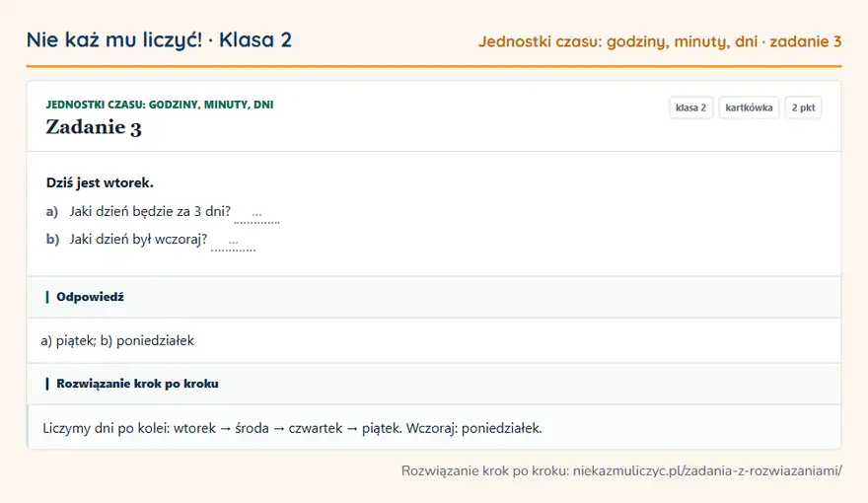The image size is (868, 503).
Task: Click the orange 'Jednostki czasu' zadanie 3 header
Action: 660,41
